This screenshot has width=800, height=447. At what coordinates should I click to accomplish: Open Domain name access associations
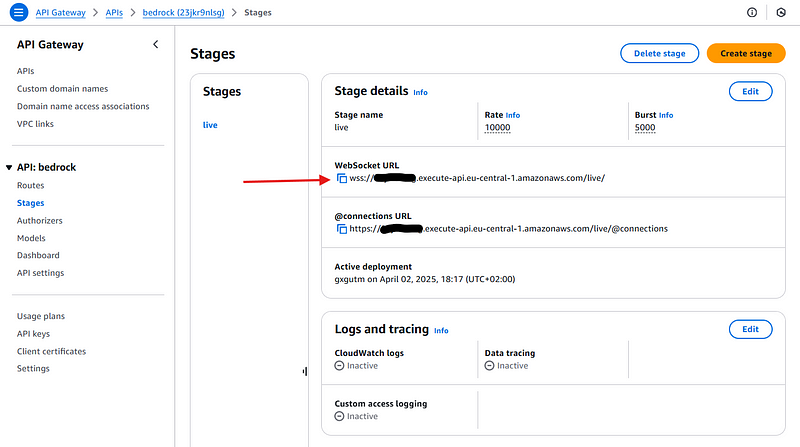point(83,106)
